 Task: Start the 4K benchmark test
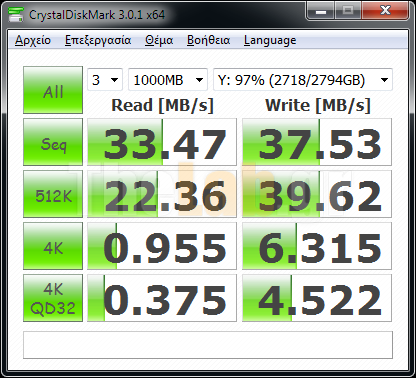53,246
